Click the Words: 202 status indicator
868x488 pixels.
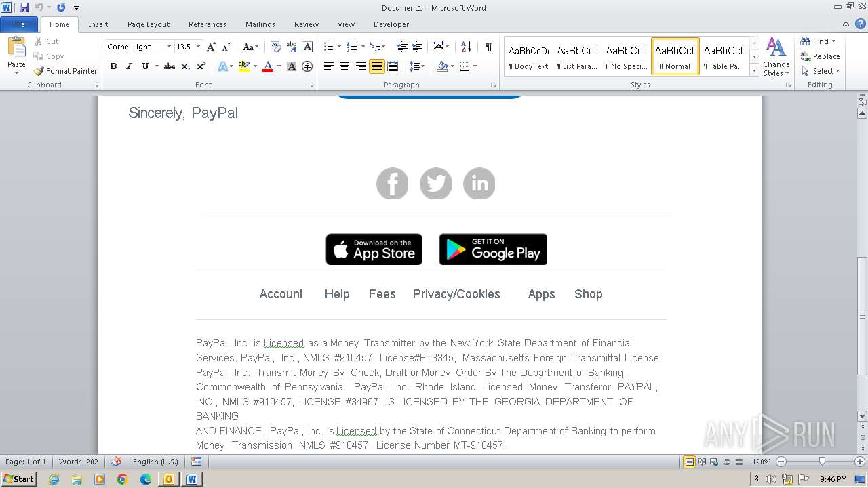79,462
